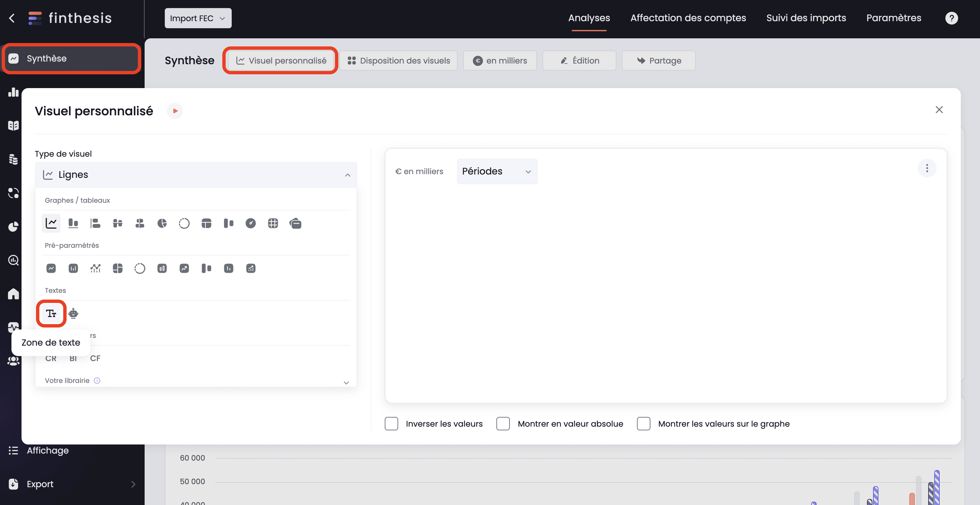
Task: Select the grid table visual type icon
Action: pos(273,223)
